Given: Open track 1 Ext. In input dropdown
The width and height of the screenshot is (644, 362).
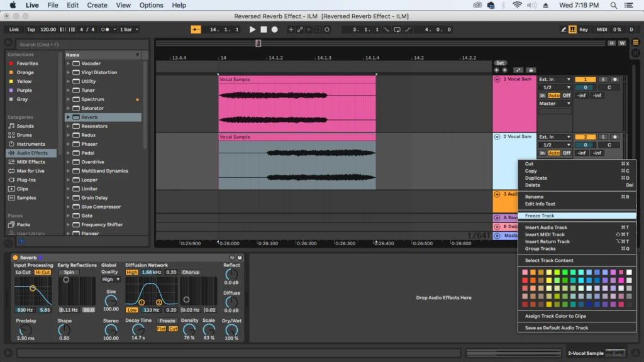Looking at the screenshot, I should tap(555, 79).
